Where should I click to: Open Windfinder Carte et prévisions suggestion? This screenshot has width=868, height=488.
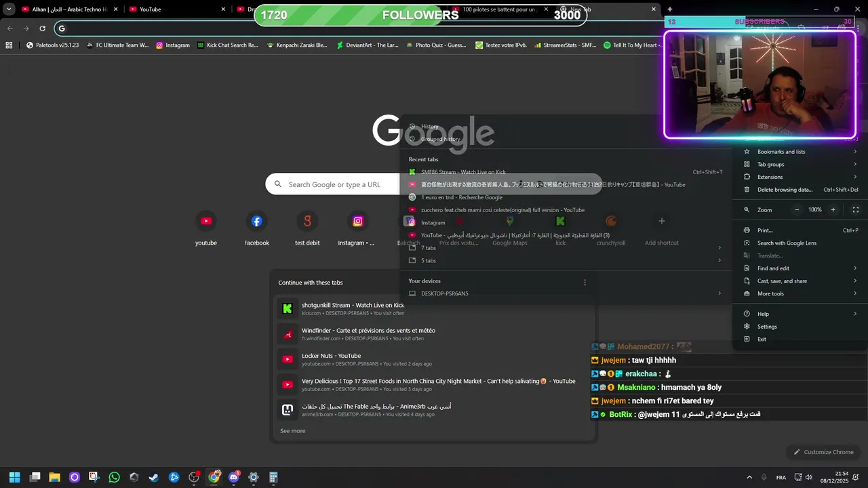pyautogui.click(x=434, y=334)
